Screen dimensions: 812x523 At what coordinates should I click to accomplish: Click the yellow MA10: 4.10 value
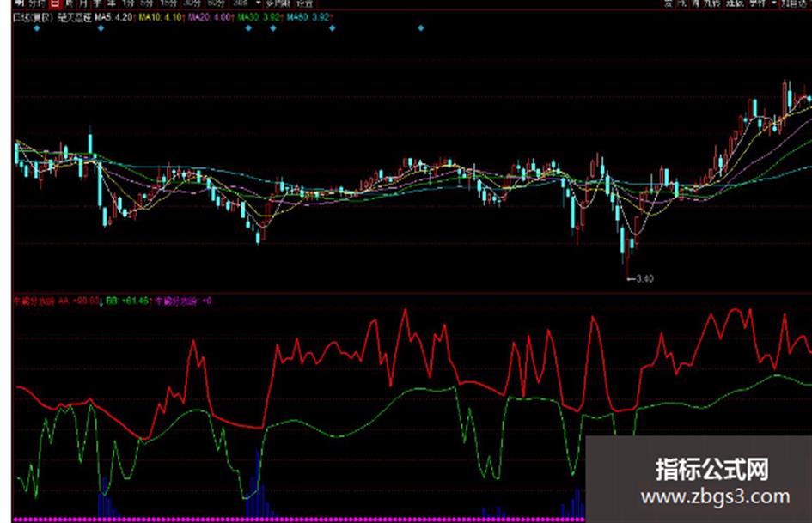160,17
